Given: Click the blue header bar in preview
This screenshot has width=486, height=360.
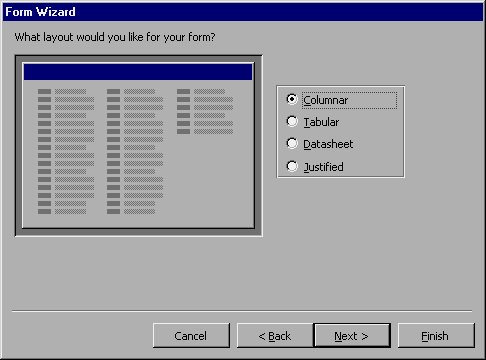Looking at the screenshot, I should [x=138, y=72].
